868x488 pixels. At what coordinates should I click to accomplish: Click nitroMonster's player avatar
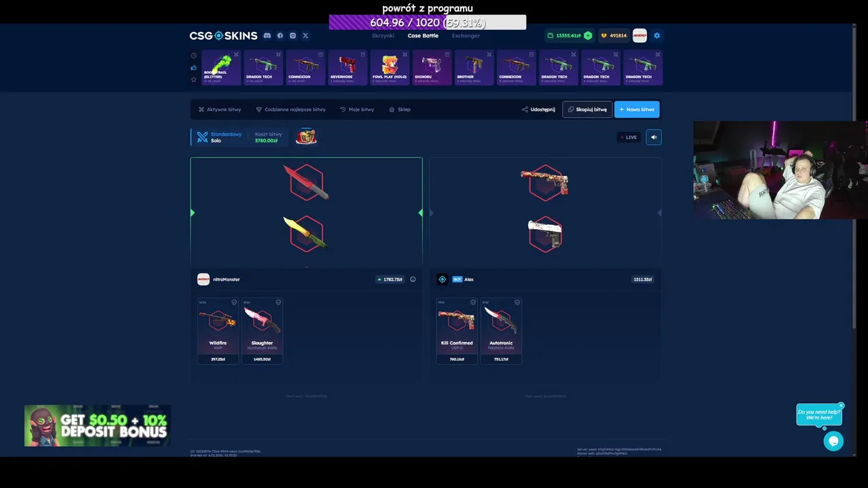203,279
